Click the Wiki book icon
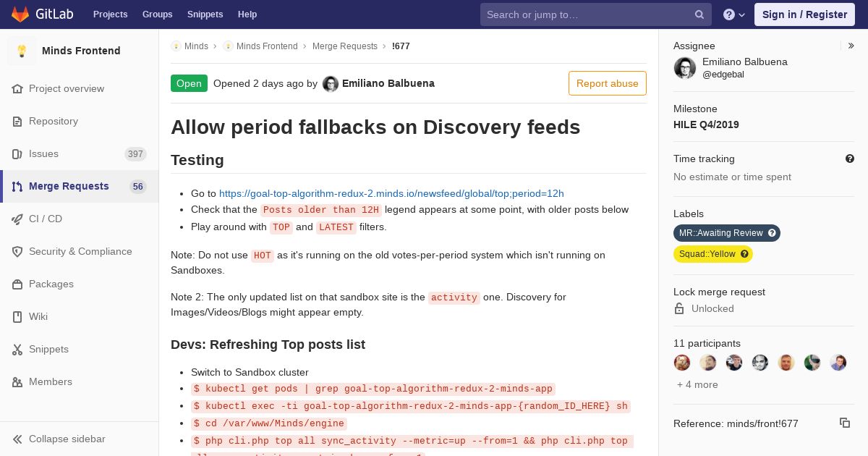The image size is (868, 456). pyautogui.click(x=17, y=316)
